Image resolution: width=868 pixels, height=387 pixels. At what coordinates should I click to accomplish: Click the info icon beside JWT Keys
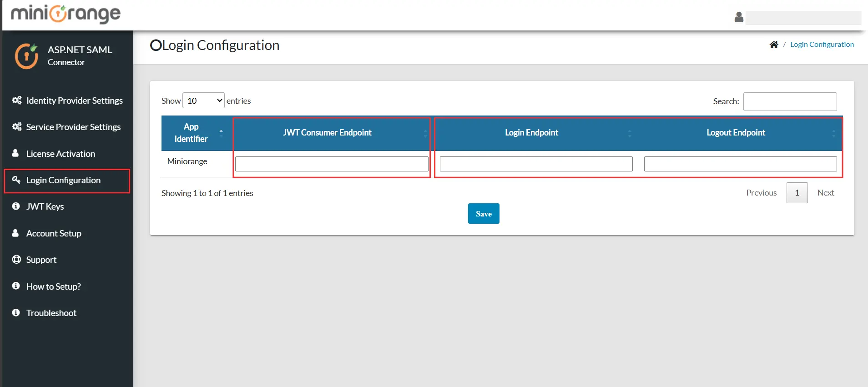tap(16, 206)
